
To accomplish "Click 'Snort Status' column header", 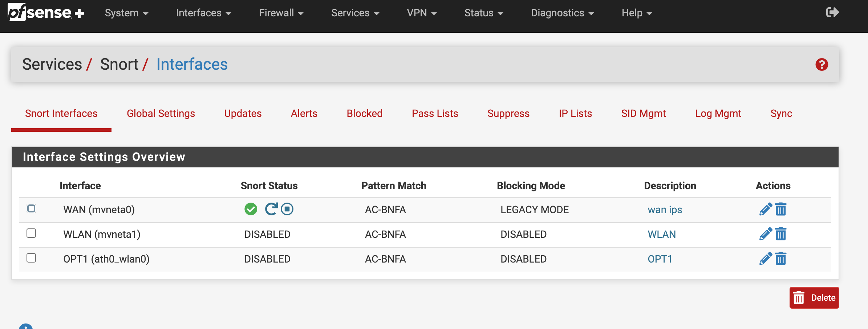I will pyautogui.click(x=269, y=186).
